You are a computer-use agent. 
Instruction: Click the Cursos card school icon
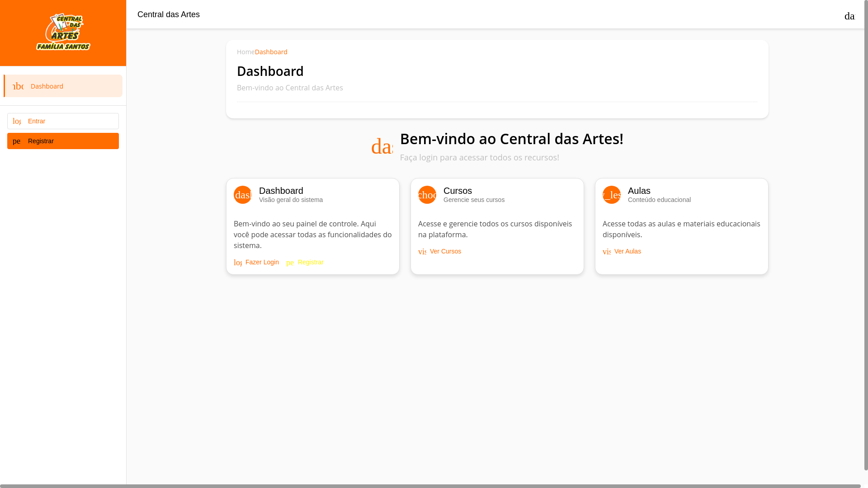point(427,195)
